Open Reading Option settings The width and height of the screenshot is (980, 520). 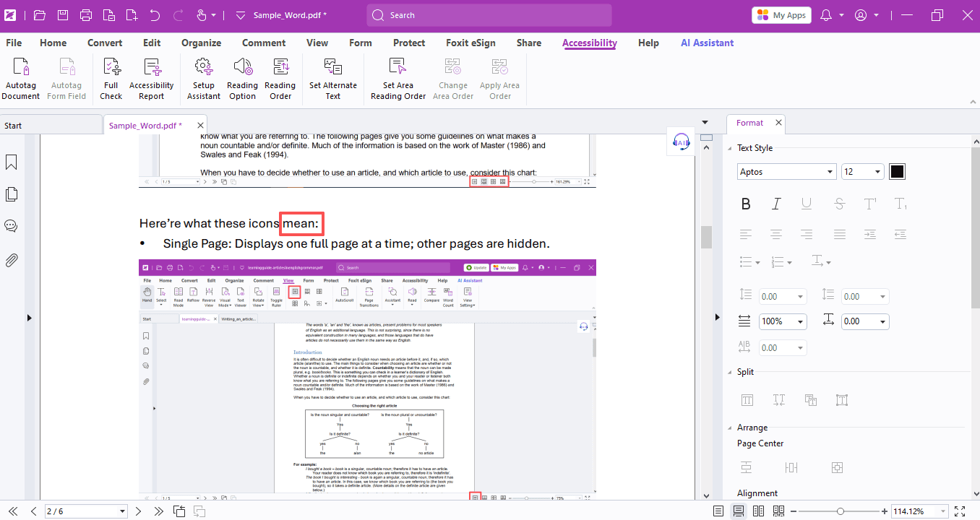[x=242, y=79]
